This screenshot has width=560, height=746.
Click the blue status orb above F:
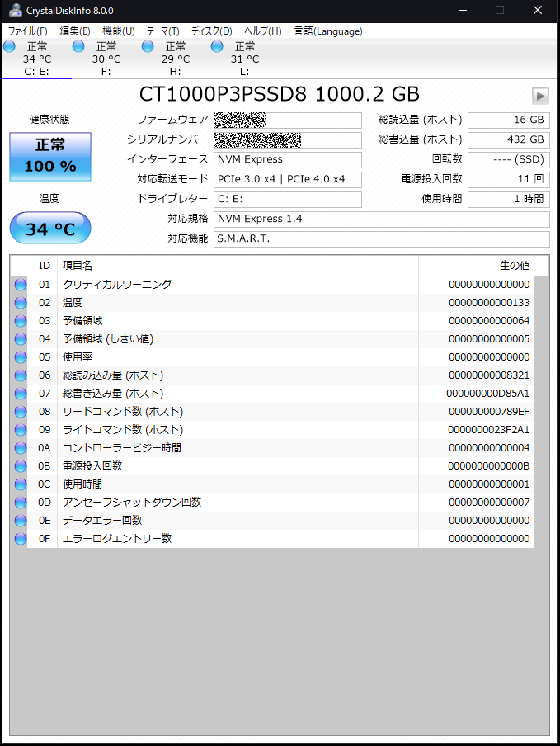coord(78,46)
